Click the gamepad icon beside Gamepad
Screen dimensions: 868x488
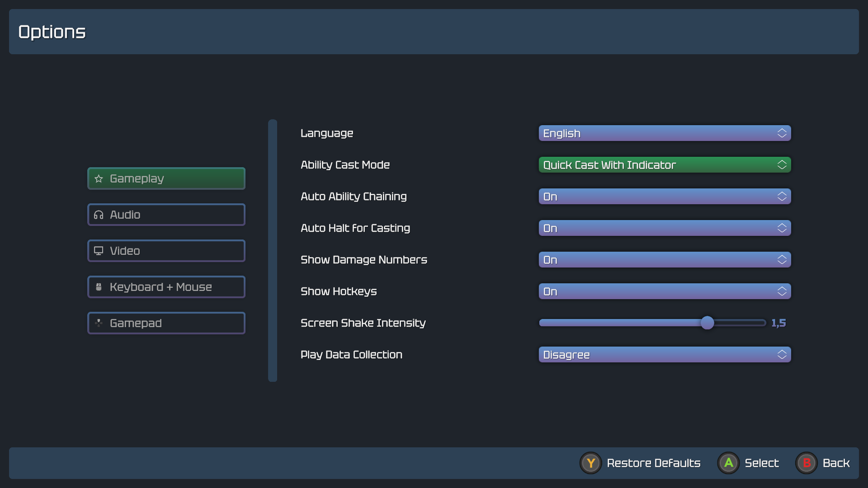(99, 323)
